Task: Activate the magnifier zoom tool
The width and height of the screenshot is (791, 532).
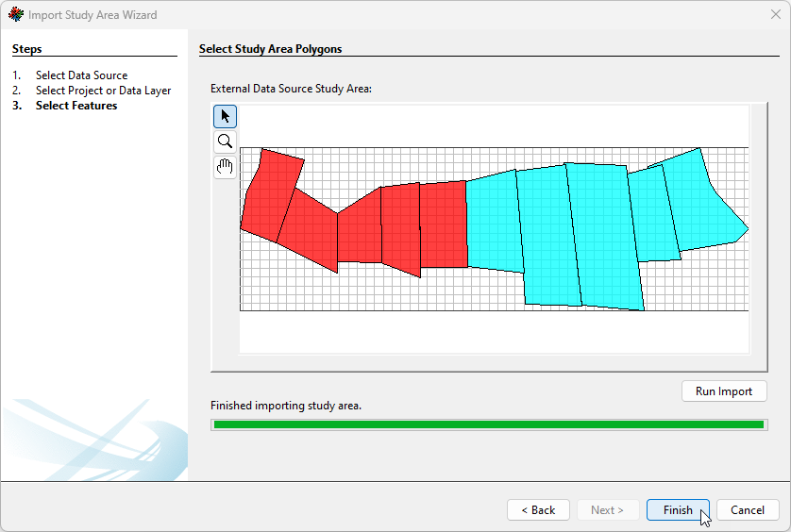Action: point(226,141)
